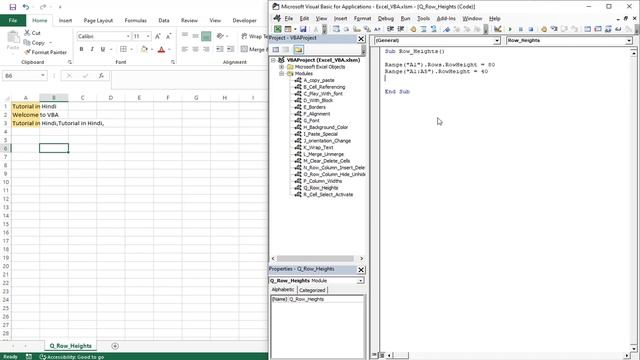640x360 pixels.
Task: Open the Font group dialog launcher
Action: pos(173,62)
